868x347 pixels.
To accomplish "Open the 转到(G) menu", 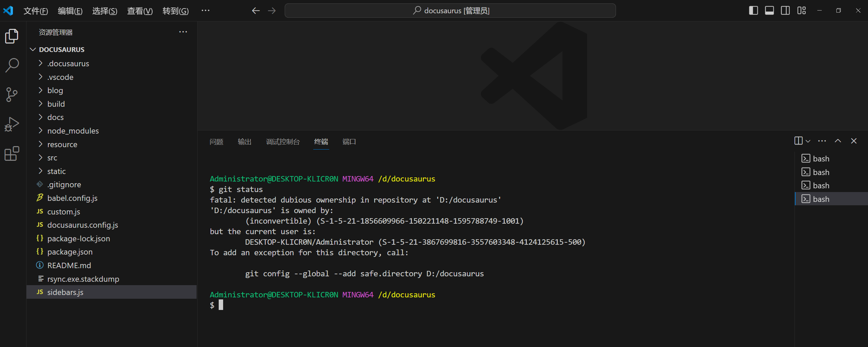I will (176, 11).
